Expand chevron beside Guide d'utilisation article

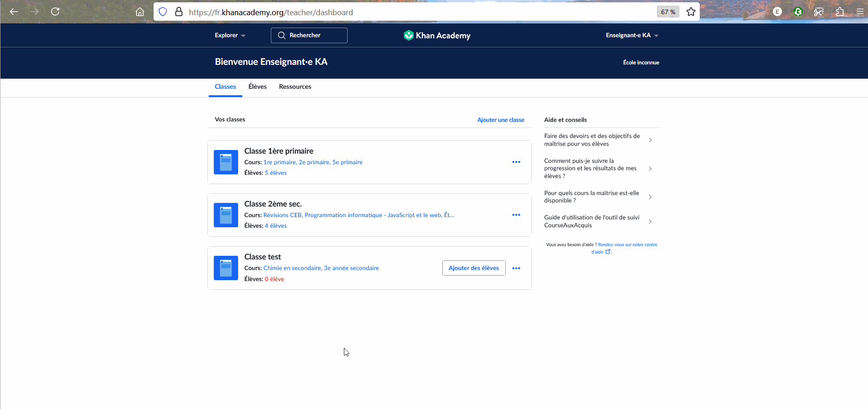pos(650,221)
